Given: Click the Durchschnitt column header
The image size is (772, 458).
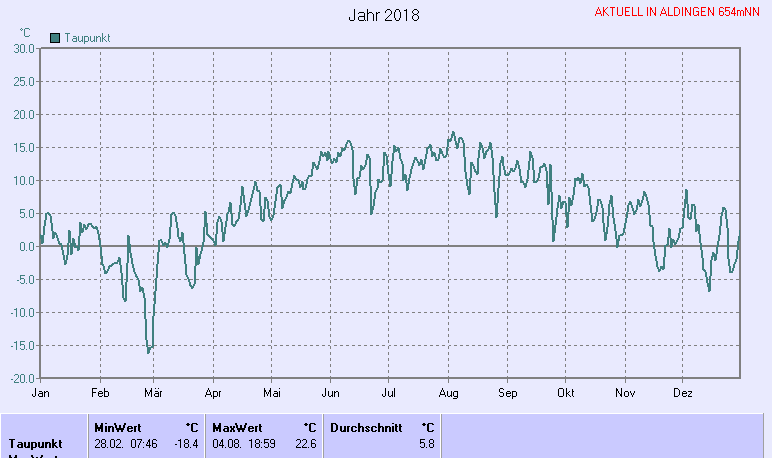Looking at the screenshot, I should click(x=365, y=427).
